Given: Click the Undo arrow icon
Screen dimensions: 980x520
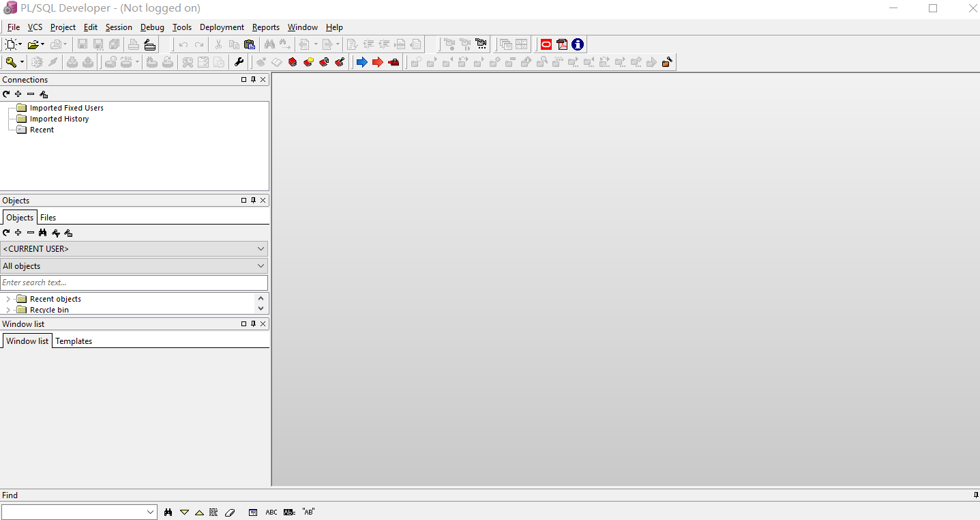Looking at the screenshot, I should (x=183, y=44).
